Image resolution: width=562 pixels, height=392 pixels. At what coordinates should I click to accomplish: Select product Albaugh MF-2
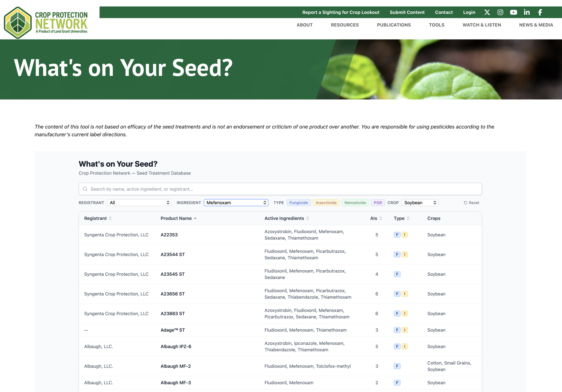tap(175, 366)
